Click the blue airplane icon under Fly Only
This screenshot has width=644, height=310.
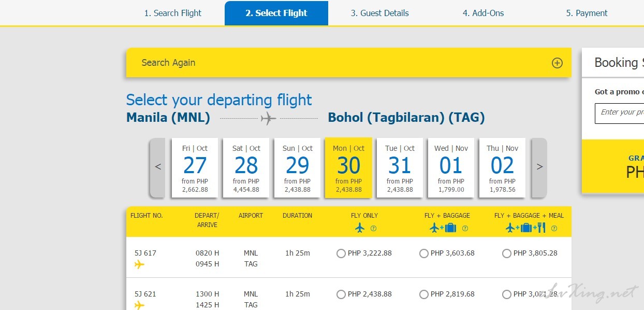coord(360,228)
